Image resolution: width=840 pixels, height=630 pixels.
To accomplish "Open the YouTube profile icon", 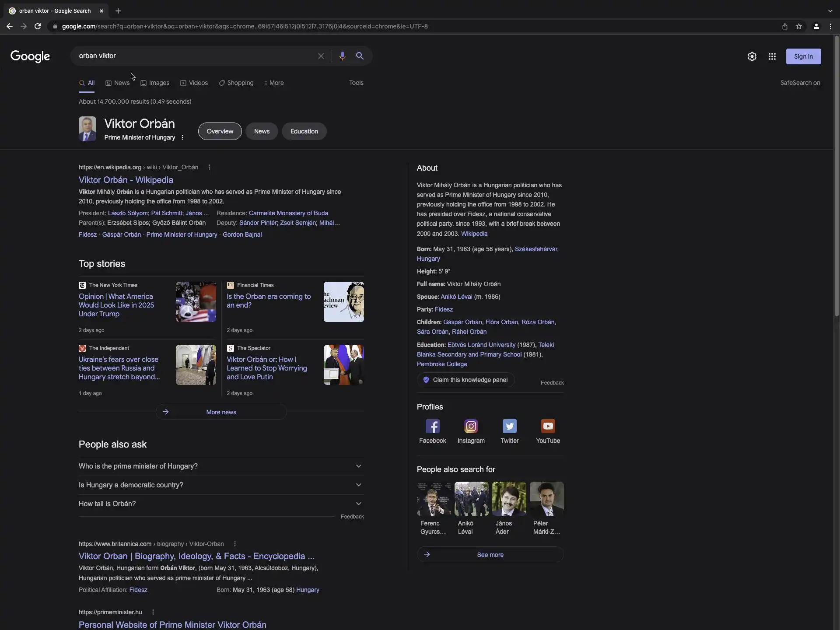I will tap(548, 426).
